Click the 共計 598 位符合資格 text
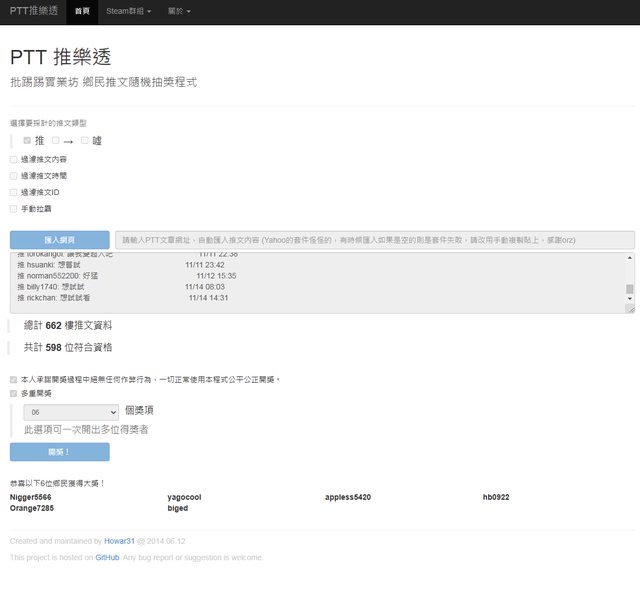Image resolution: width=640 pixels, height=614 pixels. [68, 347]
